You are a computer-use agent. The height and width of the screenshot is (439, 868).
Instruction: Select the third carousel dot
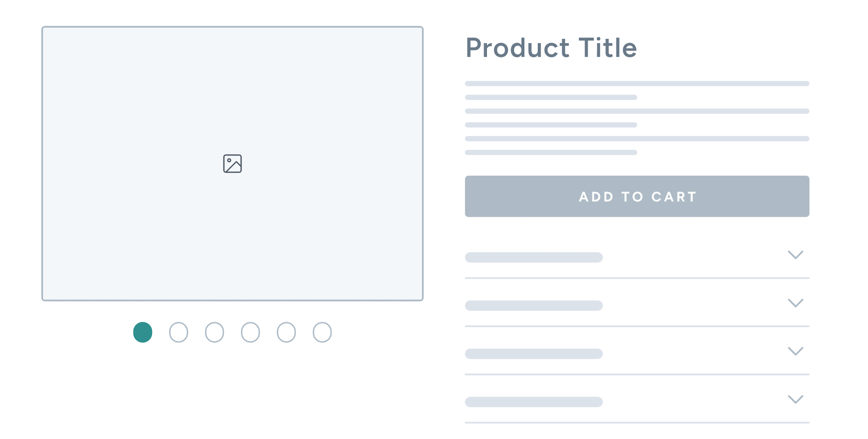point(215,332)
